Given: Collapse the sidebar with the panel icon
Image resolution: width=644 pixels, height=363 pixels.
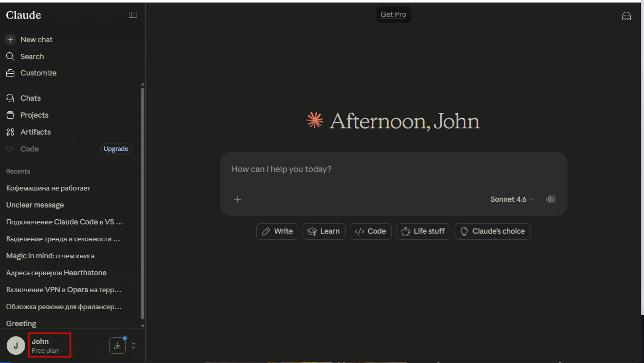Looking at the screenshot, I should (x=133, y=15).
